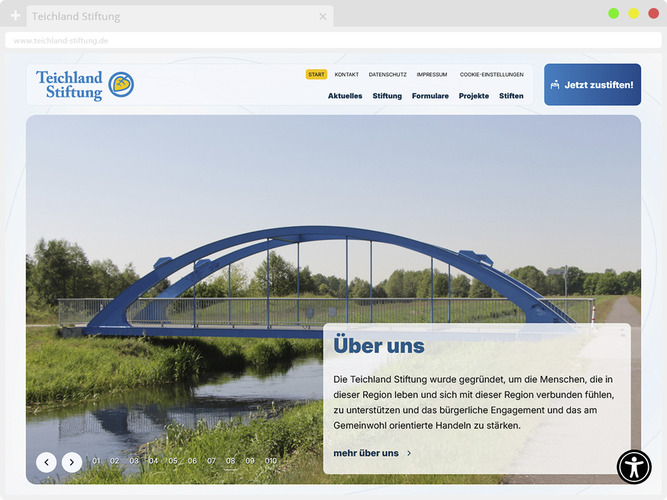The width and height of the screenshot is (667, 500).
Task: Select active slide 08 indicator
Action: pyautogui.click(x=231, y=461)
